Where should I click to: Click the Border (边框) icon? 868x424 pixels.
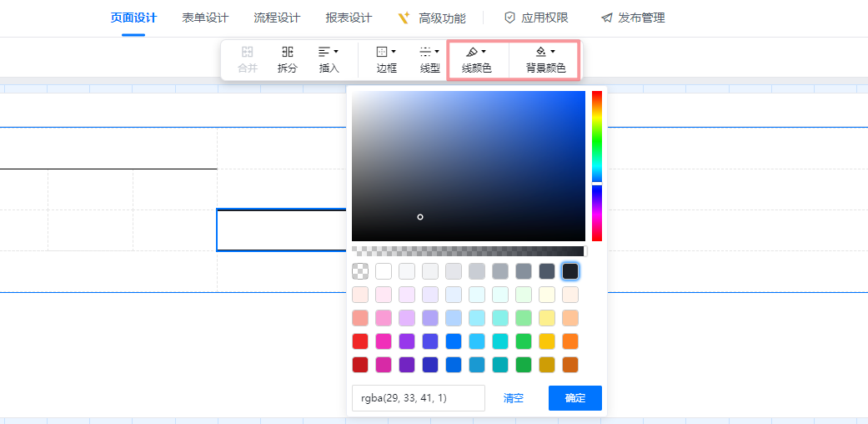(382, 52)
